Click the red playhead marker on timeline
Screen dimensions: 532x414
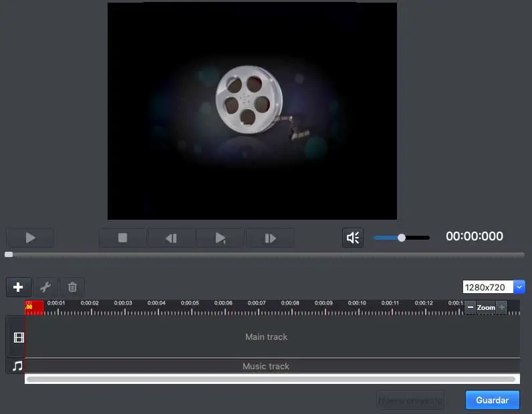pos(34,307)
